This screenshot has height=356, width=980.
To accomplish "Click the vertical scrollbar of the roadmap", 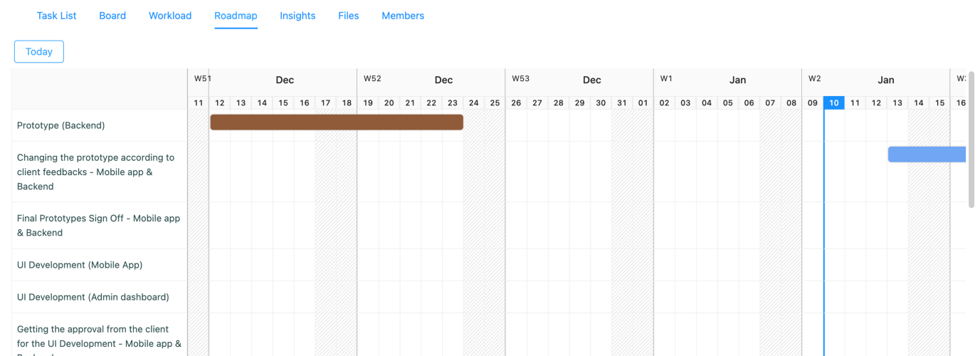I will point(971,139).
